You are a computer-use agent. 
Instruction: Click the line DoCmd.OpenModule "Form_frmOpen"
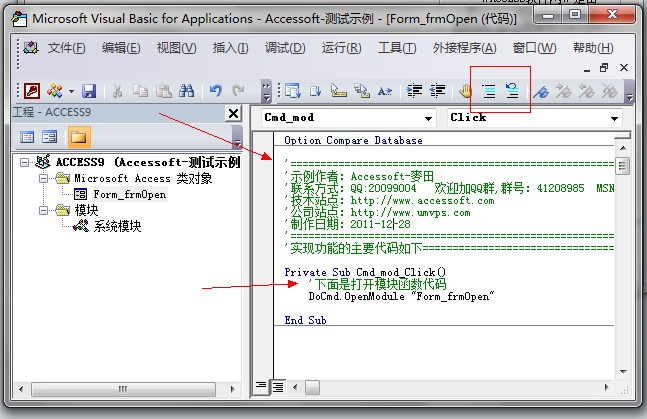tap(401, 296)
